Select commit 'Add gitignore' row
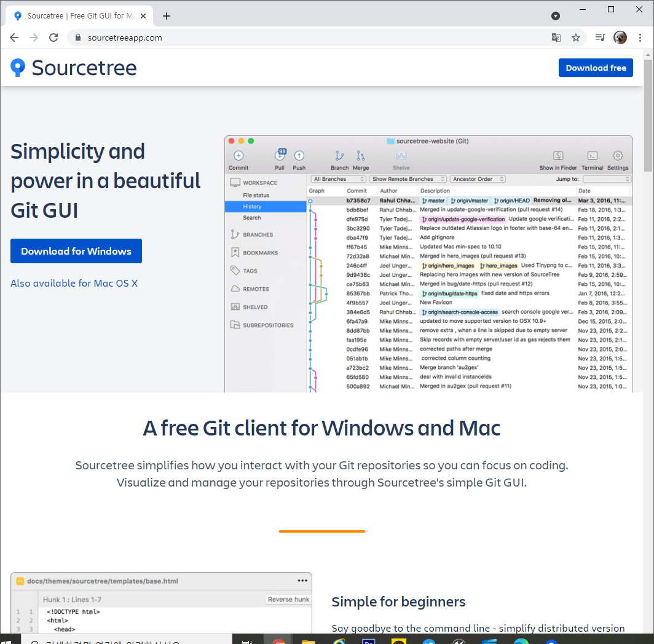This screenshot has width=654, height=644. tap(470, 237)
